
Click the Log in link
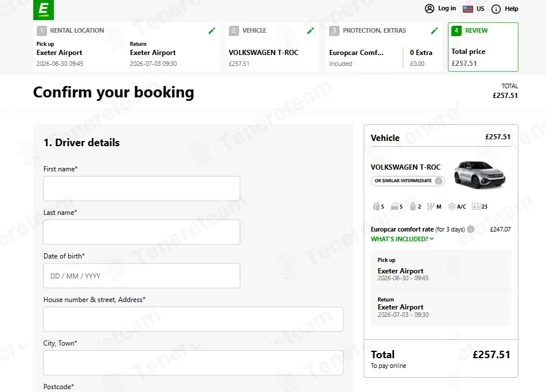447,9
